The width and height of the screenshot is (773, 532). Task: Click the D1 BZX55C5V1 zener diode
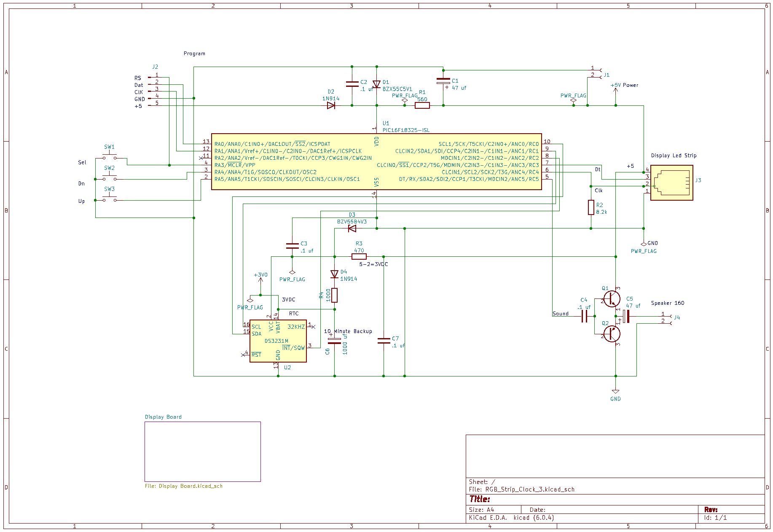tap(377, 85)
